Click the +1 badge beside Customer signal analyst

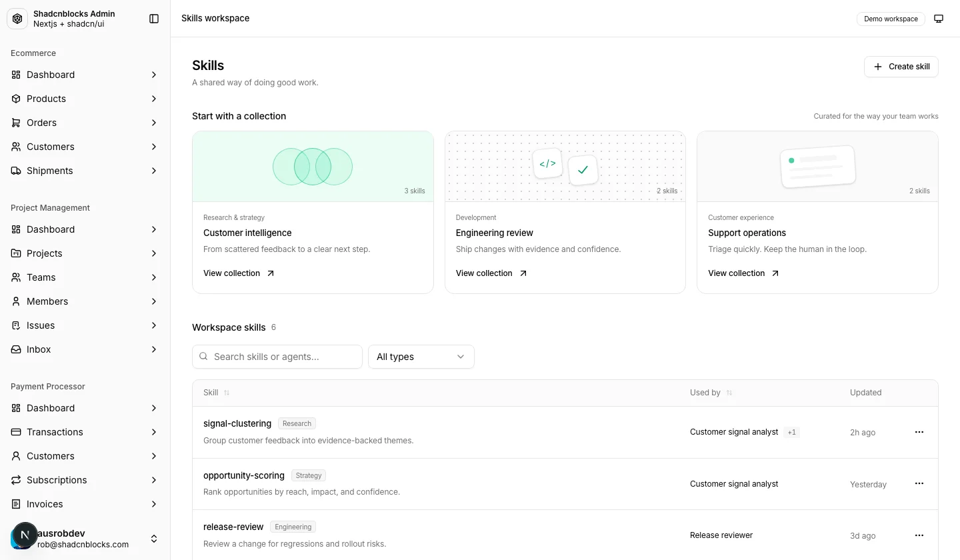(x=791, y=432)
